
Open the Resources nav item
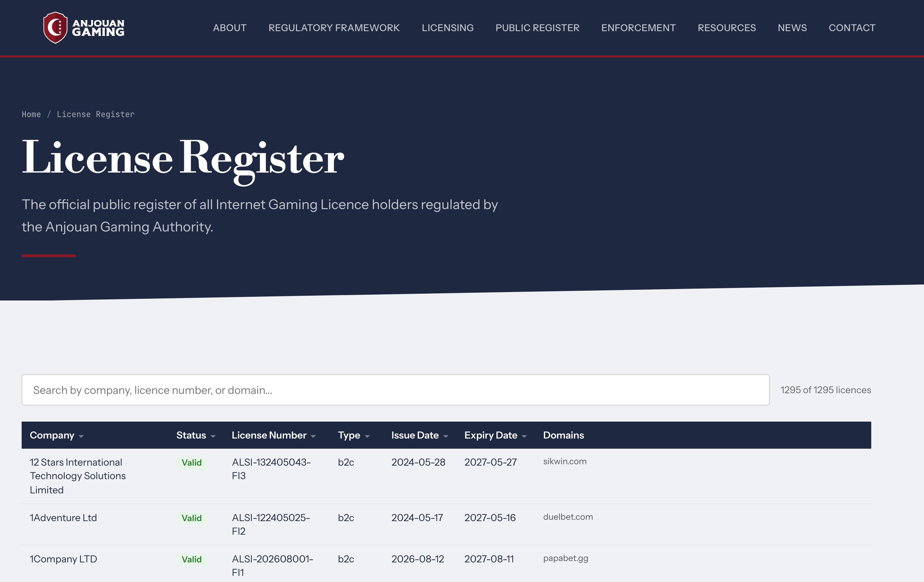point(726,28)
